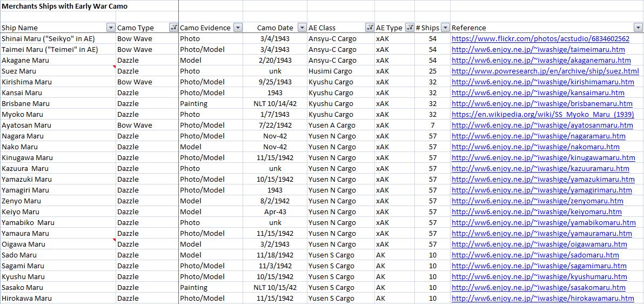Select the title cell Merchants Ships with Early War Camo
The height and width of the screenshot is (304, 644).
[x=65, y=6]
